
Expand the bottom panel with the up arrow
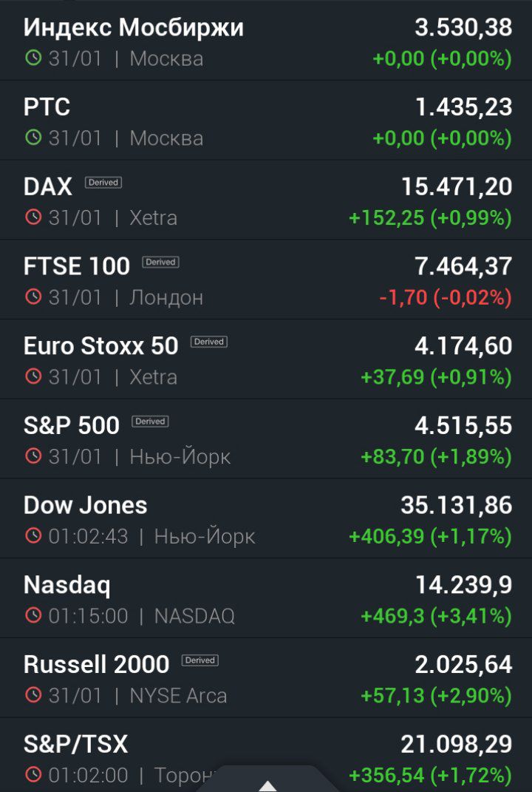(267, 785)
